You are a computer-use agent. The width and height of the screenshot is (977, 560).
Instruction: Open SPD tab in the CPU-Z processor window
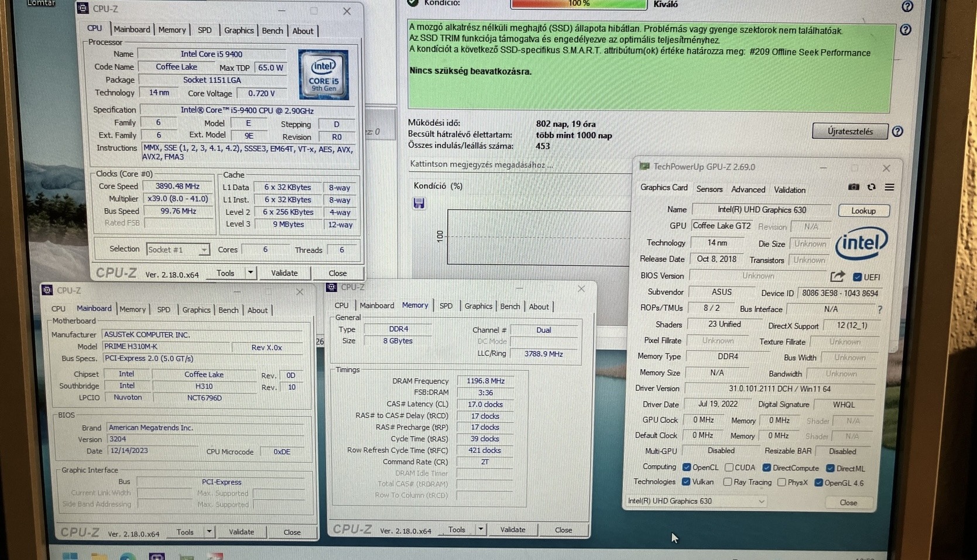click(x=204, y=30)
